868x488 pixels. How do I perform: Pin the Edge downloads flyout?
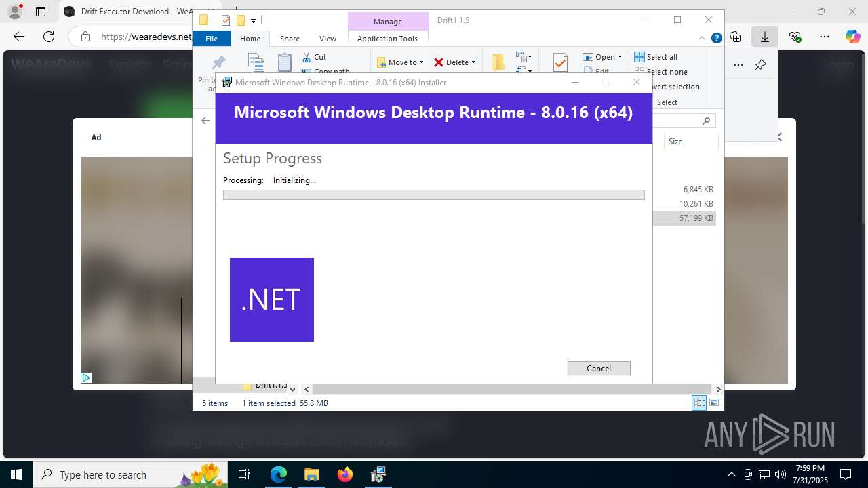pyautogui.click(x=761, y=65)
